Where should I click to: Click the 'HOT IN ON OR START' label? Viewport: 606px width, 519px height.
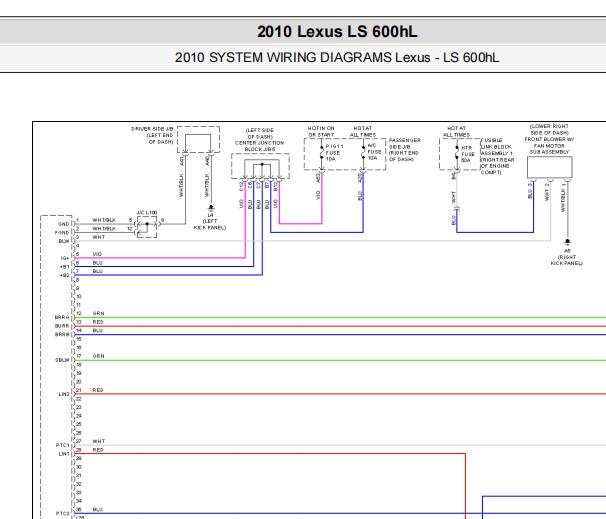(321, 131)
